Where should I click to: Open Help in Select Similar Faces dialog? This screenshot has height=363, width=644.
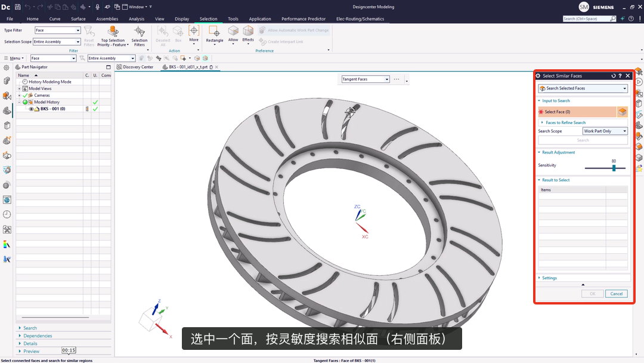pyautogui.click(x=620, y=76)
